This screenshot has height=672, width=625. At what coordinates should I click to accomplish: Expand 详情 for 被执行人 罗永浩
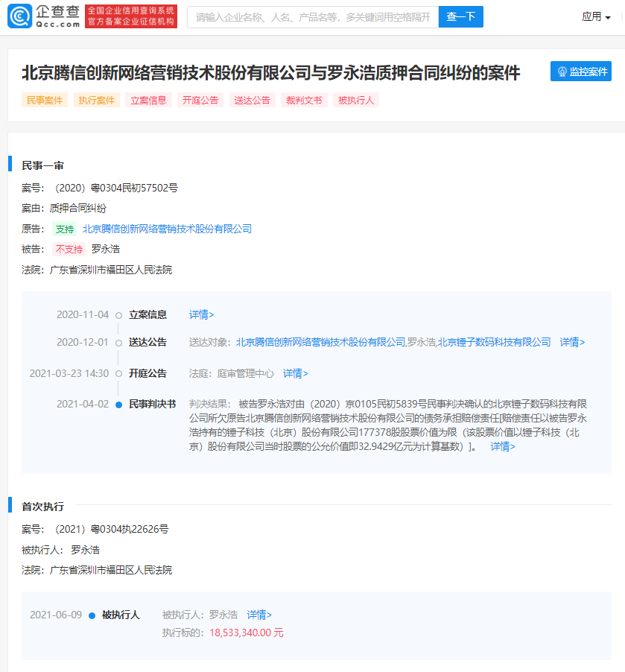click(x=259, y=615)
